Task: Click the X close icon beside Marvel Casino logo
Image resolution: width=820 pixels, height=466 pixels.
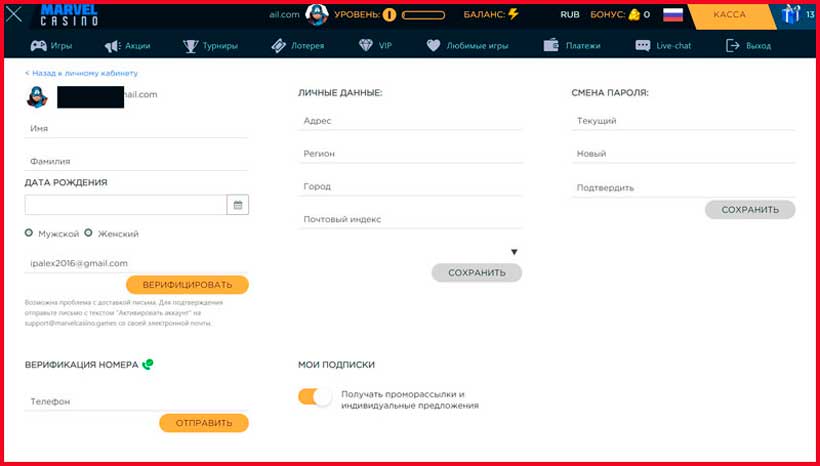Action: 15,15
